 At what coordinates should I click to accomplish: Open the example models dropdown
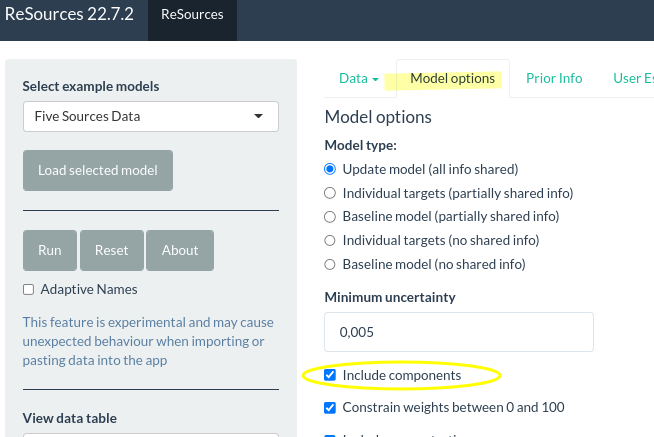tap(150, 116)
